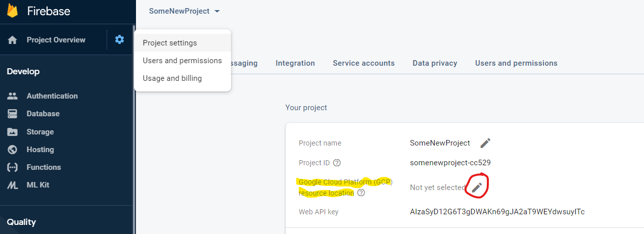Choose Project settings from the menu
The height and width of the screenshot is (234, 644).
[182, 43]
